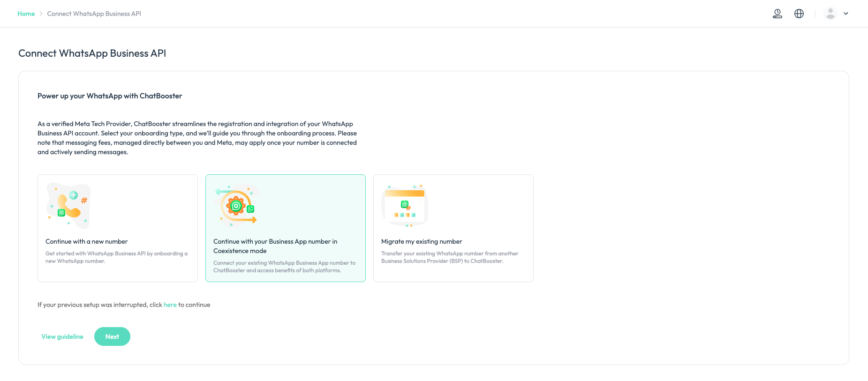Select Migrate my existing number option
The width and height of the screenshot is (868, 381).
pos(453,228)
